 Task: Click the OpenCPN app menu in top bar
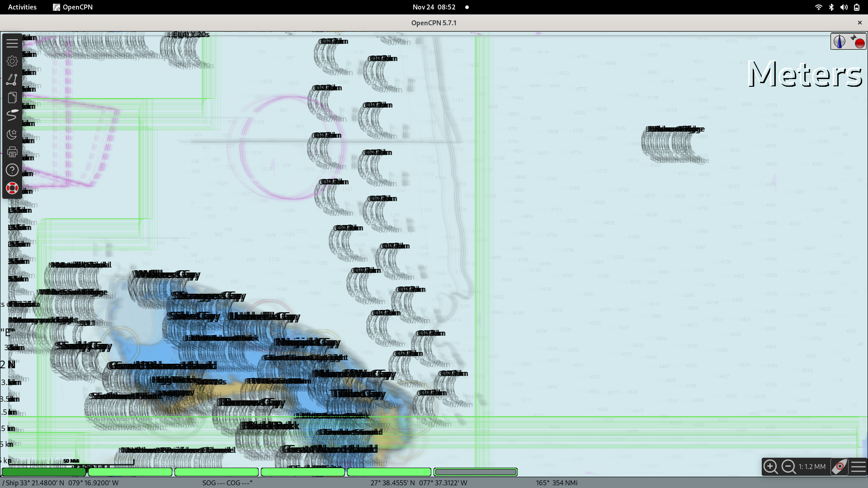coord(72,7)
